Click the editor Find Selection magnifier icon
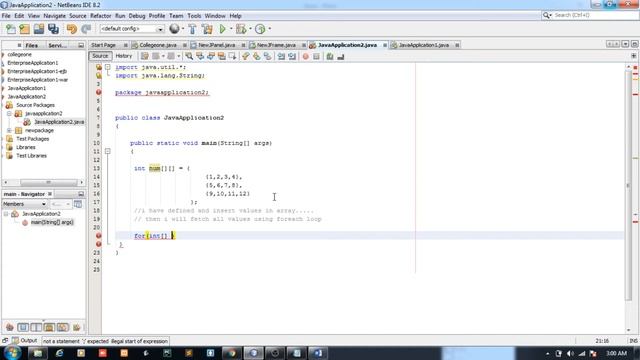Screen dimensions: 640x360 tap(189, 56)
